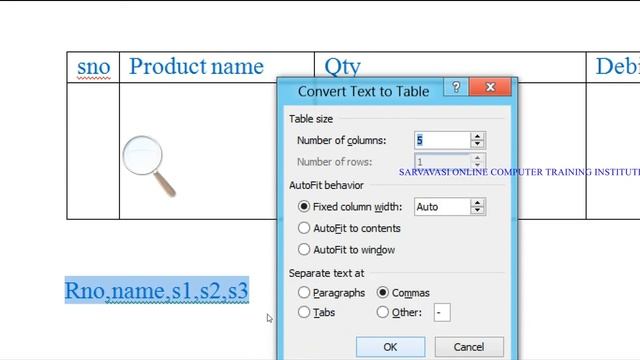Confirm the dialog with OK
This screenshot has width=640, height=360.
click(390, 347)
